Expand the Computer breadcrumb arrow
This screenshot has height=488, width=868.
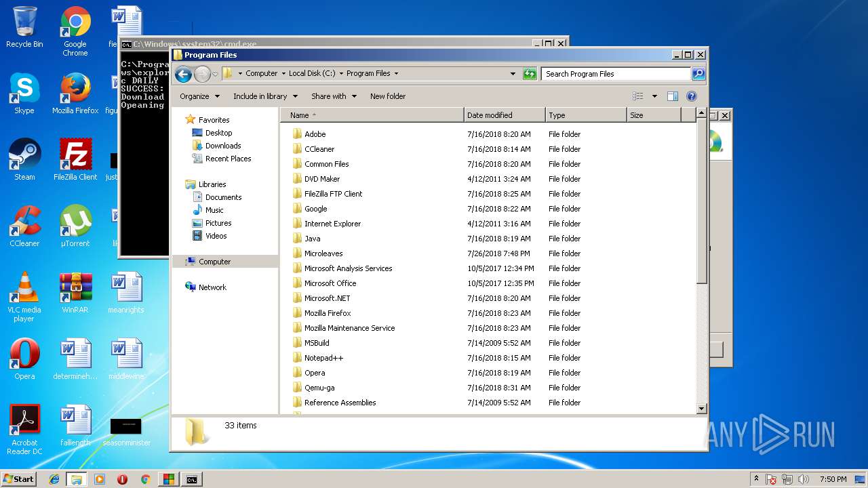(283, 74)
